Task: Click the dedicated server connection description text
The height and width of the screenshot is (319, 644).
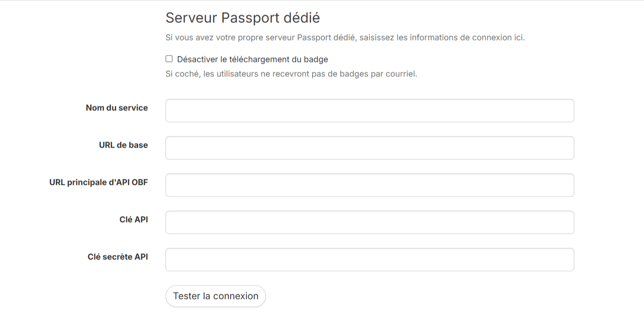Action: coord(345,38)
